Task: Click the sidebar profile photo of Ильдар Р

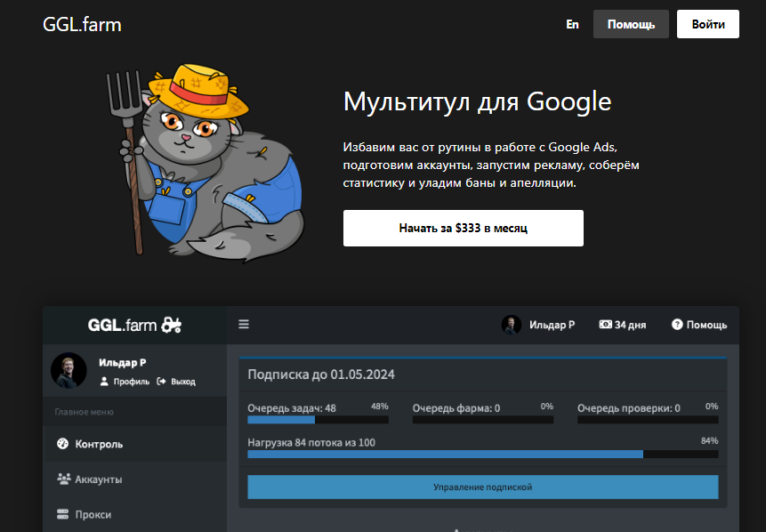Action: coord(69,370)
